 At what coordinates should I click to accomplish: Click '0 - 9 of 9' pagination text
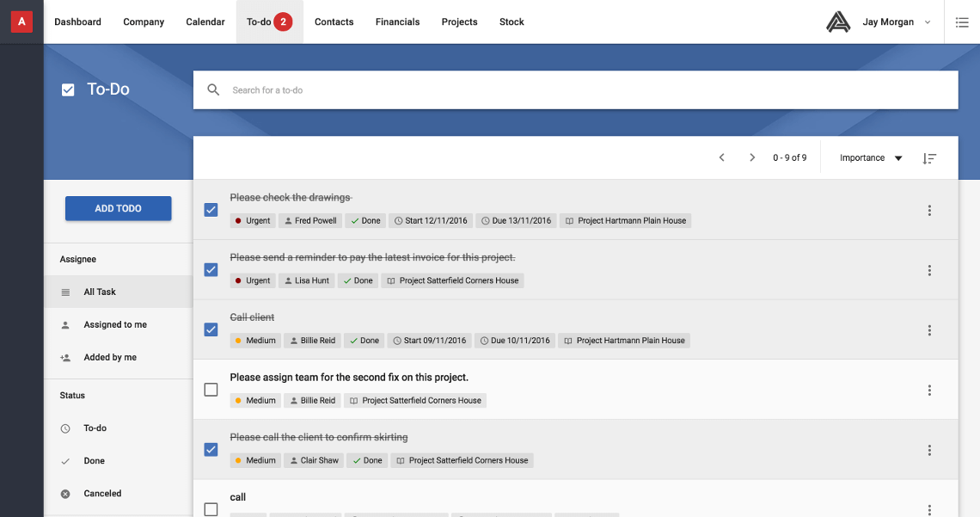[789, 158]
